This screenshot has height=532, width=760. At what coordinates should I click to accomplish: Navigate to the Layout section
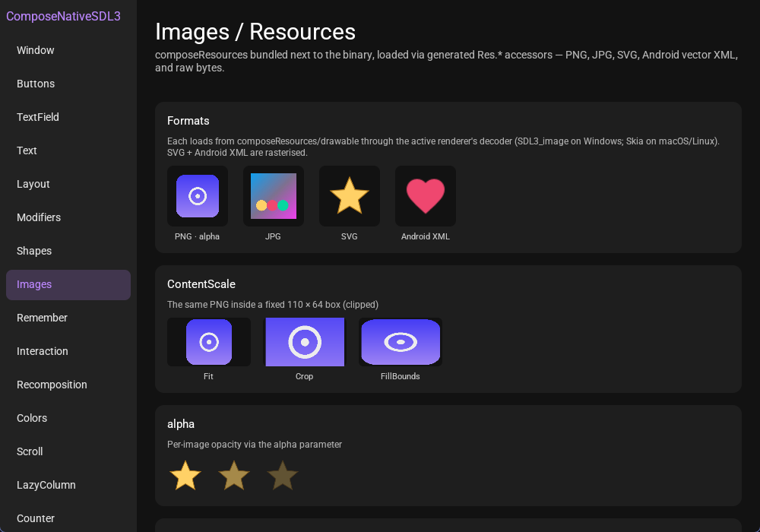[x=68, y=184]
